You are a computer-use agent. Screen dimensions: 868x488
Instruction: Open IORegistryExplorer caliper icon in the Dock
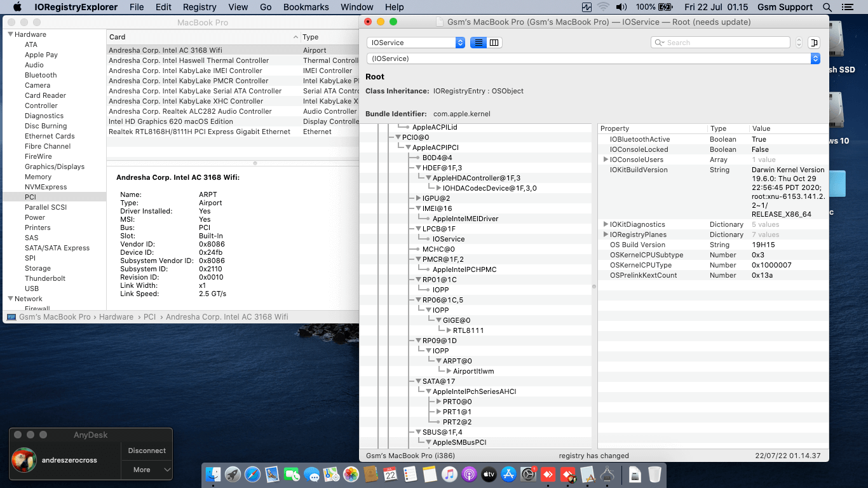click(x=607, y=474)
